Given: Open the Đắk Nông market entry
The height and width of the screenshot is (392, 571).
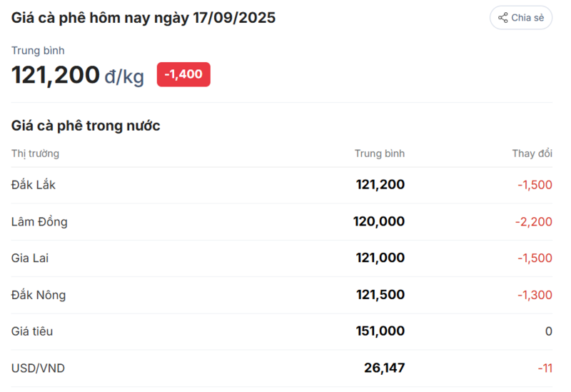Looking at the screenshot, I should tap(281, 295).
